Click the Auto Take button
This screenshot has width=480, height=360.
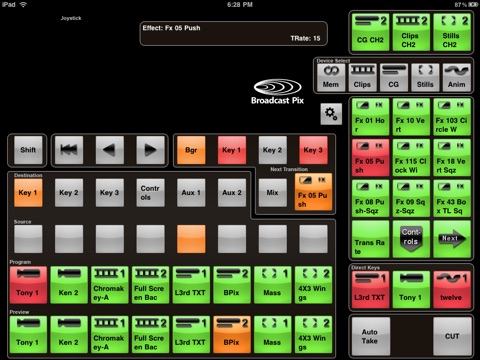pos(371,336)
